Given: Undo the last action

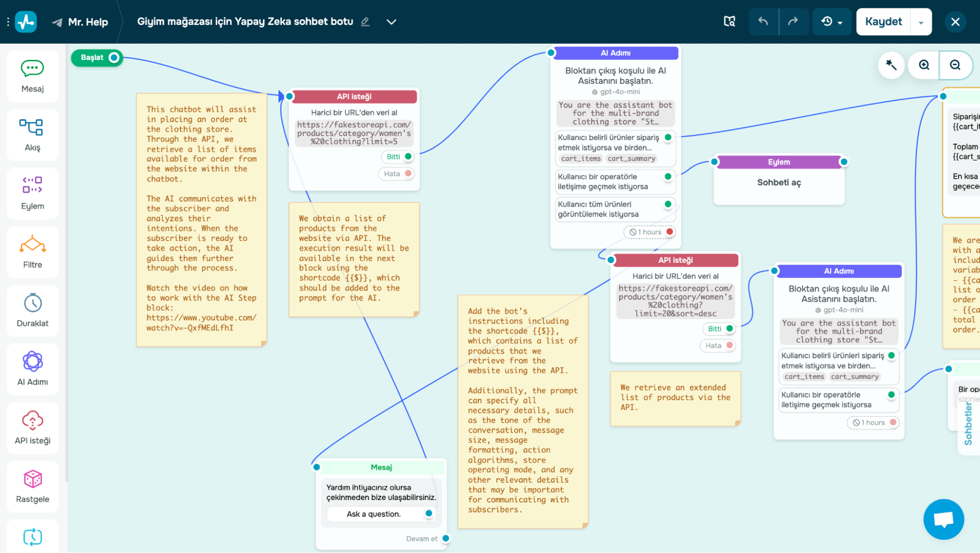Looking at the screenshot, I should click(763, 22).
